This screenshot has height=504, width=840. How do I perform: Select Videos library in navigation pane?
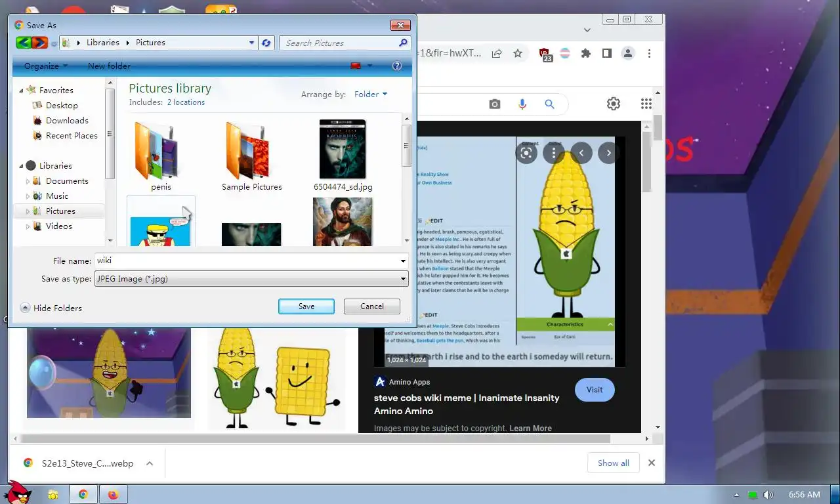click(x=59, y=226)
